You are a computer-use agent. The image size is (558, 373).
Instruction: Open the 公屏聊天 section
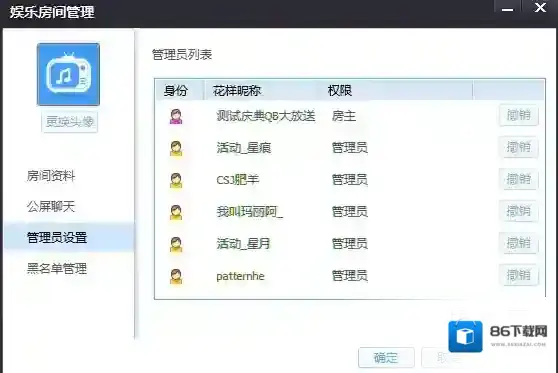(51, 206)
